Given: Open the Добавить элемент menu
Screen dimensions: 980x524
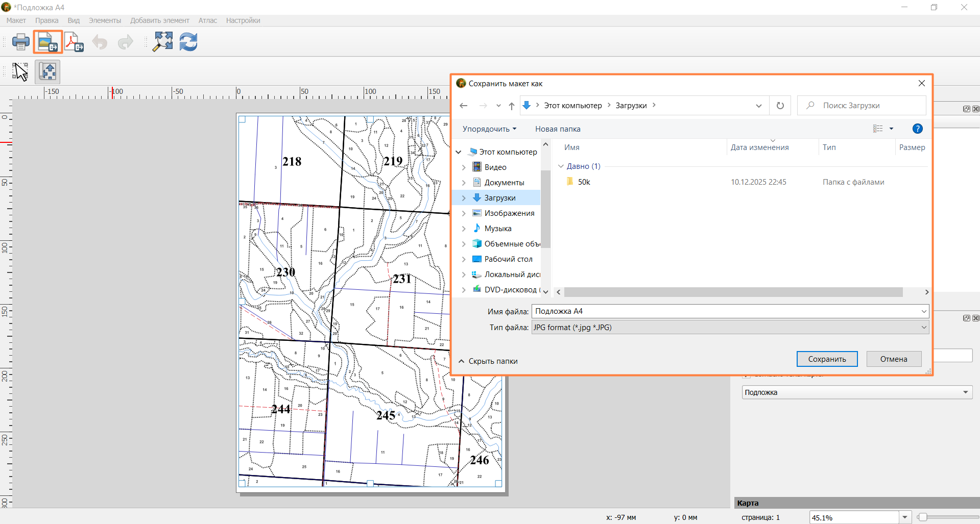Looking at the screenshot, I should point(159,20).
